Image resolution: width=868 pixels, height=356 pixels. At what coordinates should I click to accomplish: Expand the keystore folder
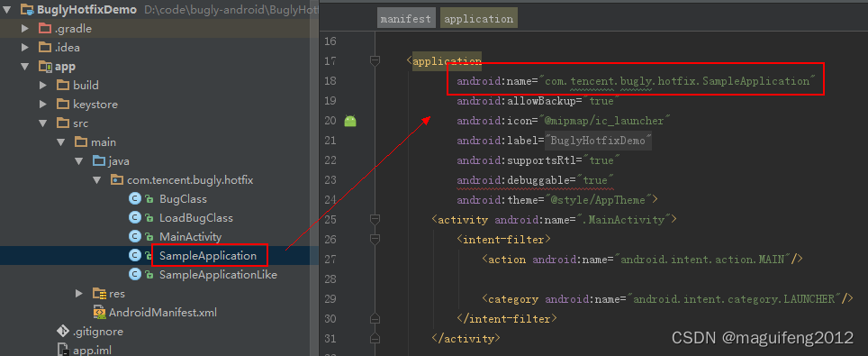point(43,104)
